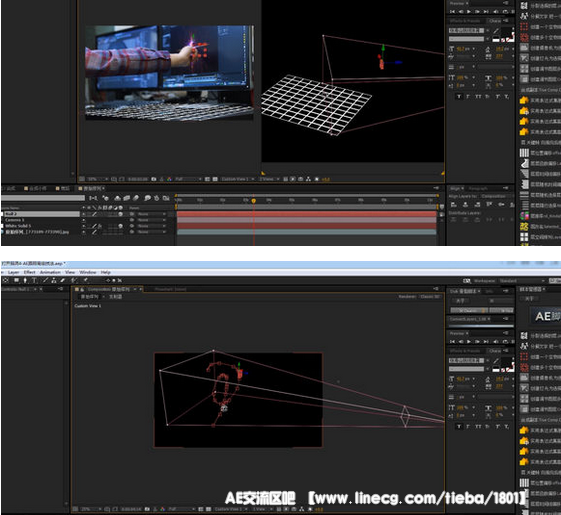The width and height of the screenshot is (561, 515).
Task: Jump to last frame in upper Preview panel
Action: (486, 11)
